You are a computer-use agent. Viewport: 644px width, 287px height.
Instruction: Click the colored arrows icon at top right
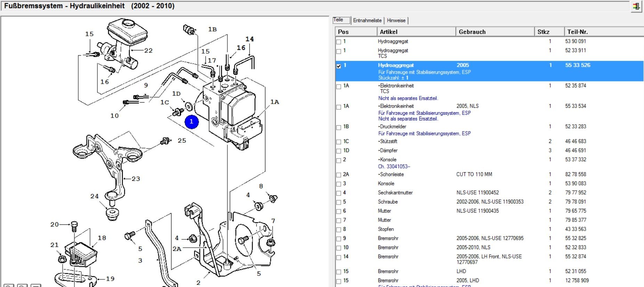point(636,6)
